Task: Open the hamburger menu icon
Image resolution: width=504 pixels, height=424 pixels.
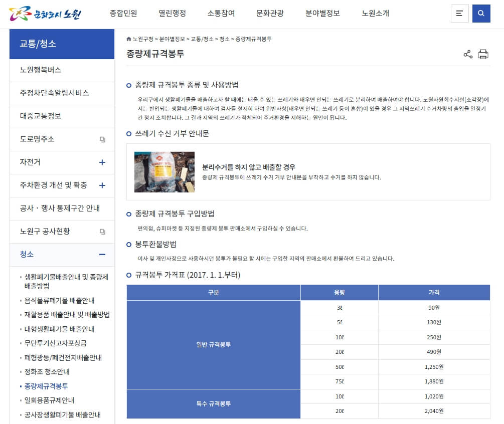Action: point(459,14)
